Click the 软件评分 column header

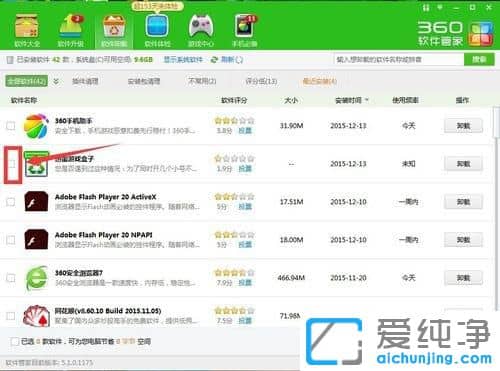pyautogui.click(x=234, y=100)
